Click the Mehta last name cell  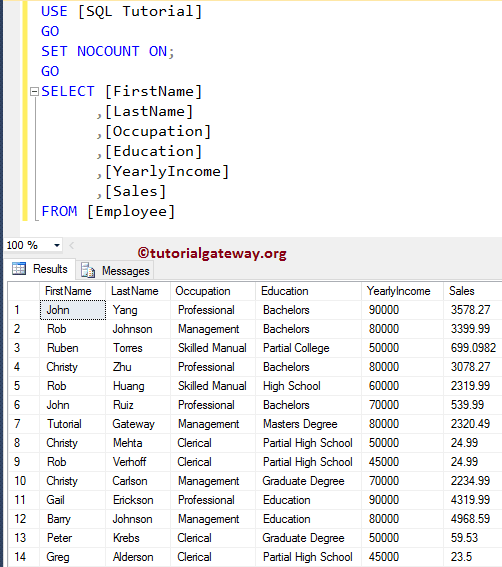(x=138, y=443)
